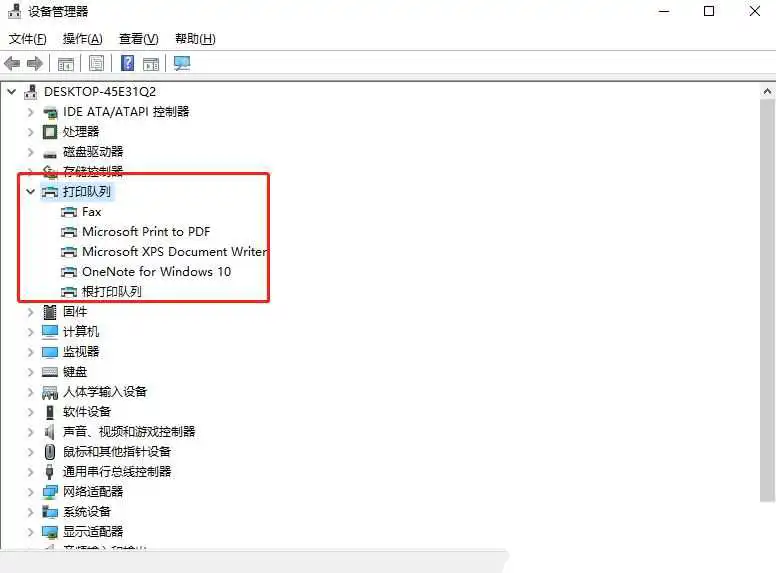Click the scrollbar up arrow
The image size is (776, 573).
point(767,91)
